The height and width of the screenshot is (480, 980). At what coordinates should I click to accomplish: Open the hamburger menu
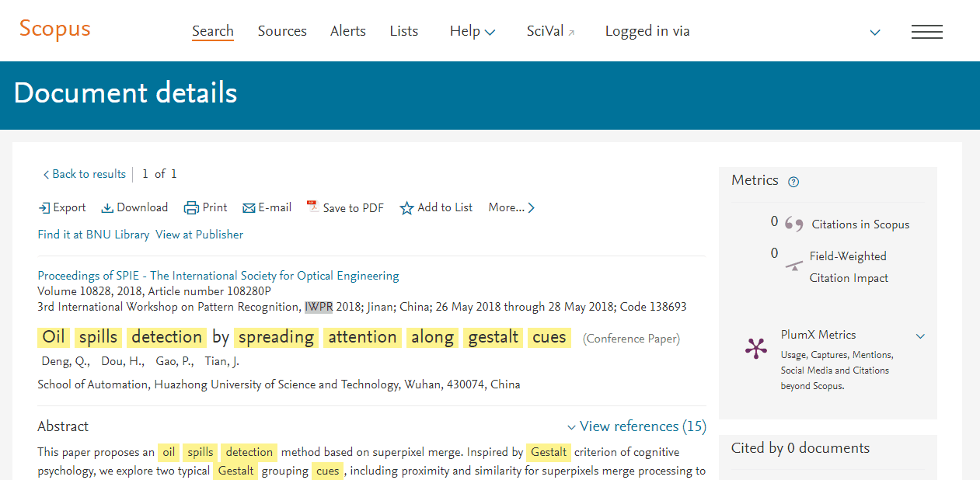[926, 32]
